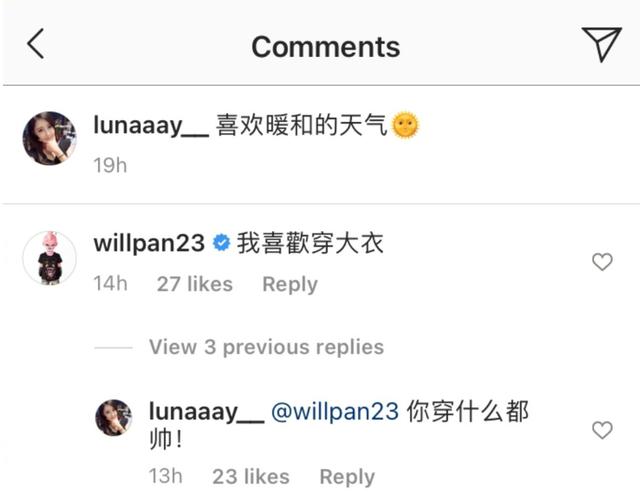Tap willpan23 username in the comment
640x494 pixels.
(x=149, y=243)
